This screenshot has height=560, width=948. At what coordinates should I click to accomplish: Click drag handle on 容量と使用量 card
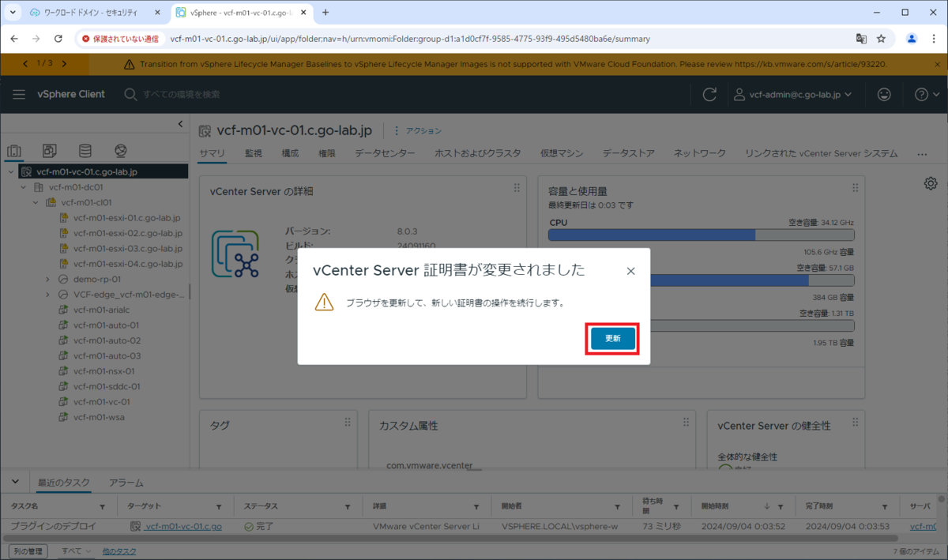tap(855, 188)
